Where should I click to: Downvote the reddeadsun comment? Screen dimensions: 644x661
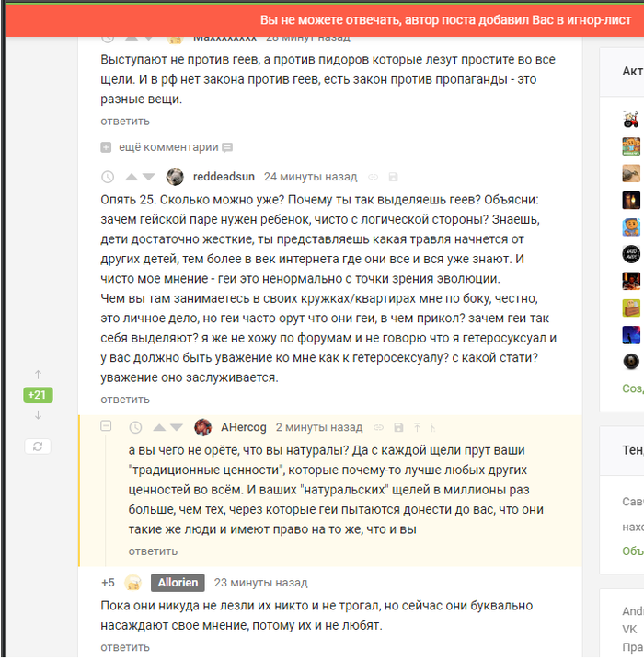click(x=149, y=177)
